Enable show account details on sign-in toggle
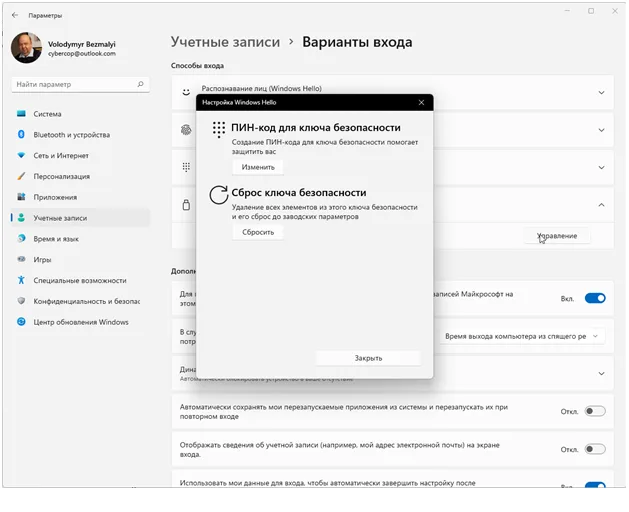Image resolution: width=629 pixels, height=512 pixels. [x=595, y=449]
